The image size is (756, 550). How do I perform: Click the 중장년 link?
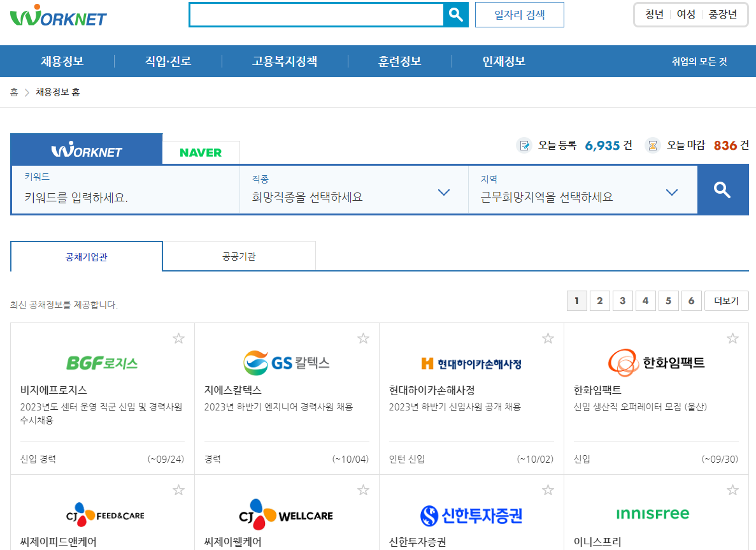tap(723, 15)
